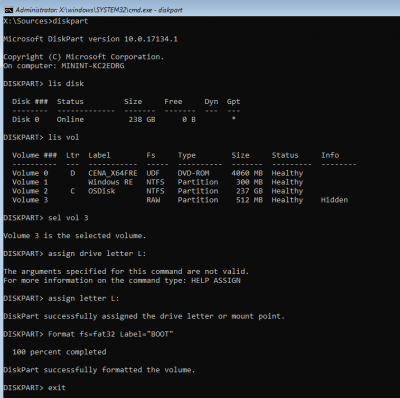
Task: Click the '300 MB' size value
Action: coord(249,182)
